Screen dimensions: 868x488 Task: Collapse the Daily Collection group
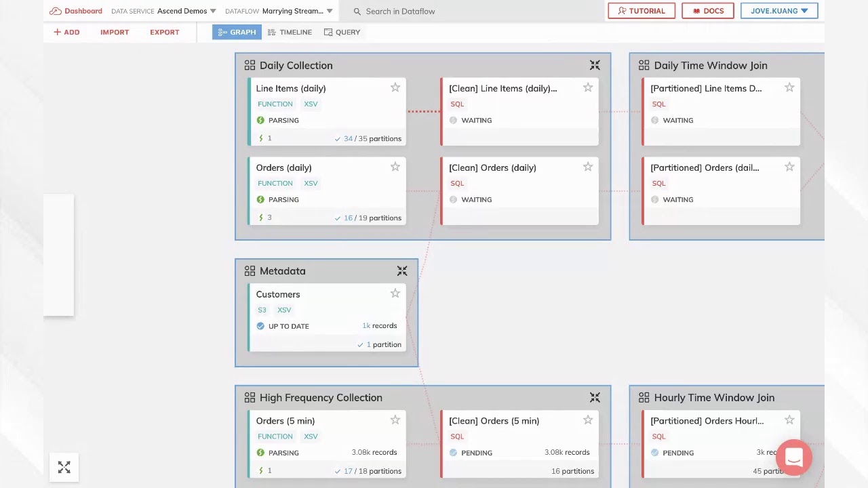[595, 65]
